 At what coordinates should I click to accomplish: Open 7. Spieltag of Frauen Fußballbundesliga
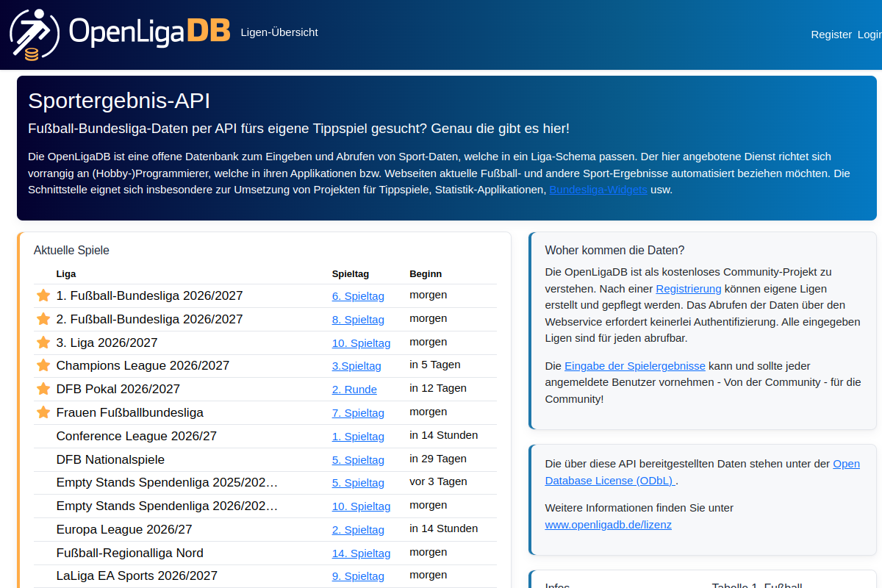(358, 413)
